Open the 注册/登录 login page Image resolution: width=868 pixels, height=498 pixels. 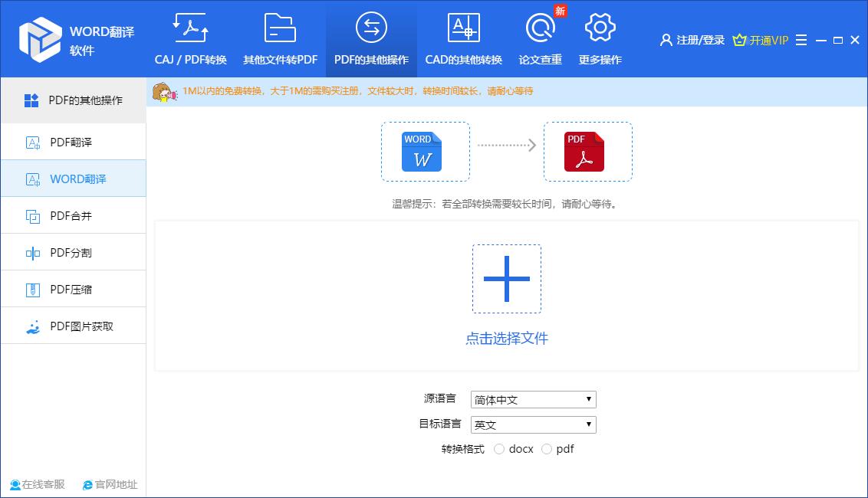coord(694,40)
